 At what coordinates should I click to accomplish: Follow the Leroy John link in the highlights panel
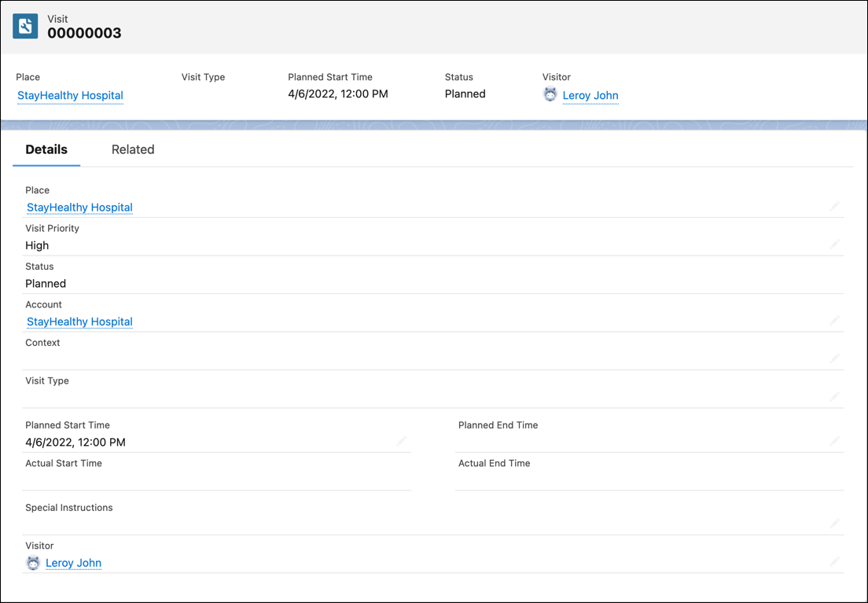coord(590,95)
